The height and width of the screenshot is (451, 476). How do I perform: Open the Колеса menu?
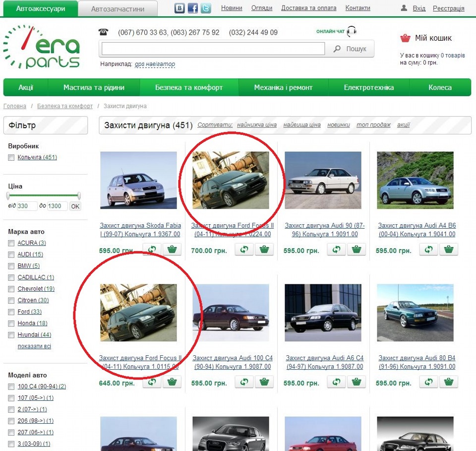tap(440, 87)
